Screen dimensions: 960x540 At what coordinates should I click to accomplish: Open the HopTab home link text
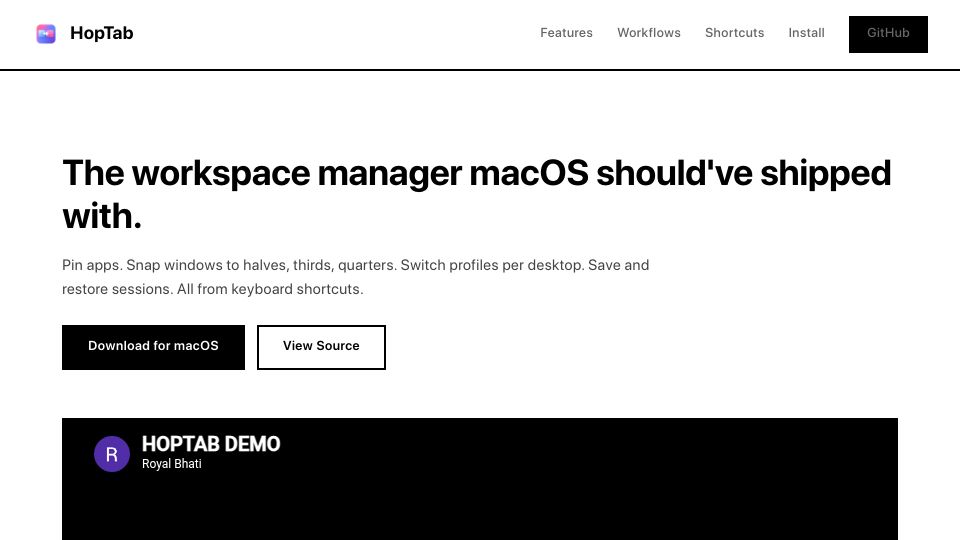[102, 33]
